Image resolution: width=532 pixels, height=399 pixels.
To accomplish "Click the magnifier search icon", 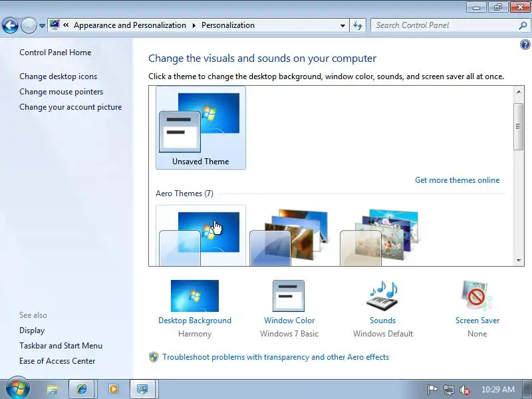I will click(x=523, y=25).
